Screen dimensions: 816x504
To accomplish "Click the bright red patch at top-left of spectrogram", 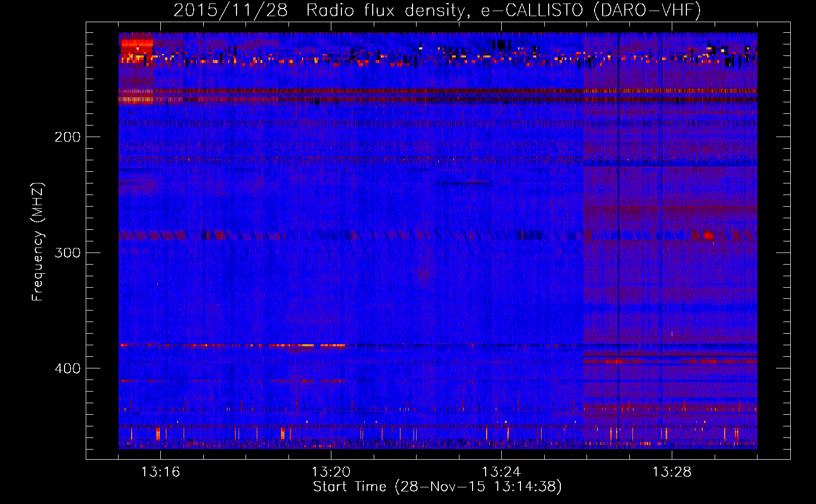I will pyautogui.click(x=136, y=42).
